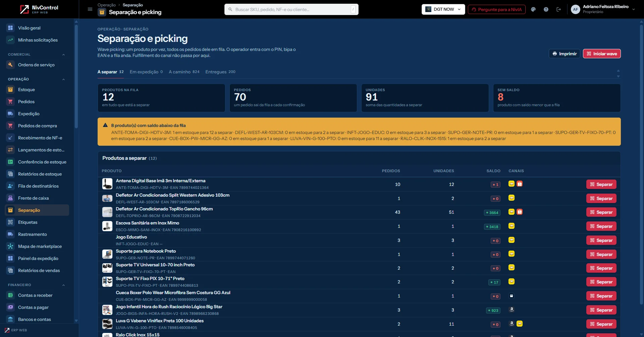Open the DGT NOW company dropdown
This screenshot has height=337, width=644.
click(x=443, y=9)
